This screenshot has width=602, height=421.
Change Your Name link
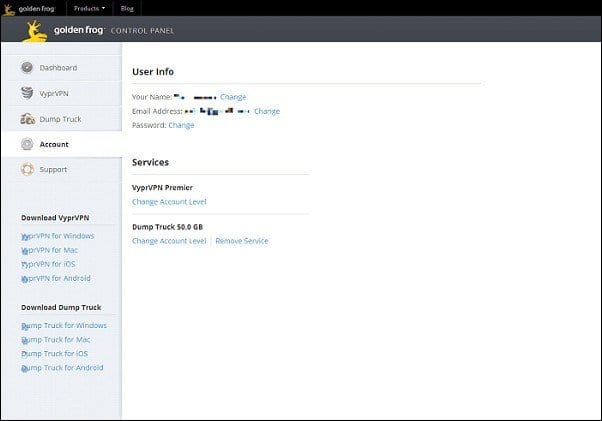coord(233,97)
